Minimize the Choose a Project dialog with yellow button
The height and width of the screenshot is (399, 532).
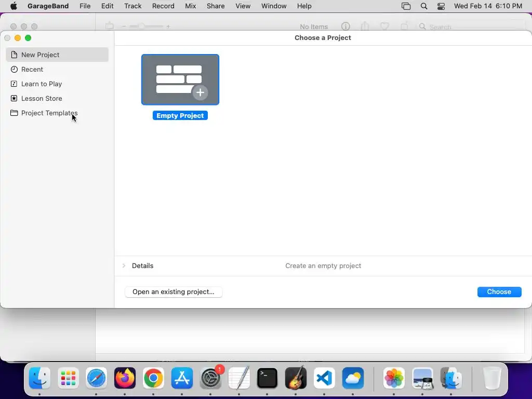coord(18,38)
